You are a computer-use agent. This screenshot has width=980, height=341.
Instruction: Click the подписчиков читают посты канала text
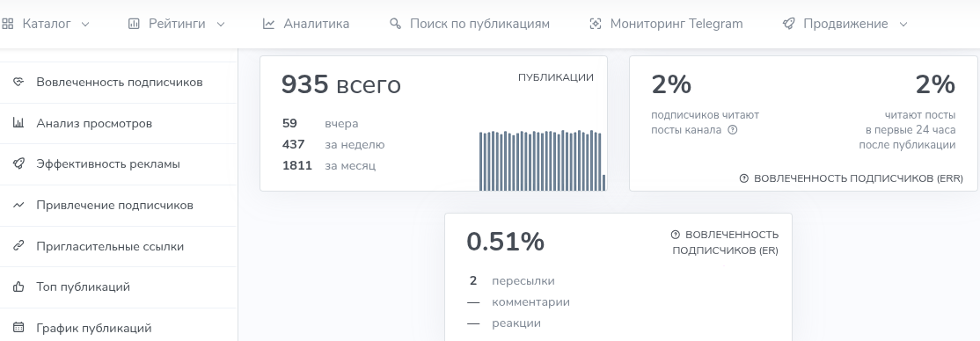705,122
